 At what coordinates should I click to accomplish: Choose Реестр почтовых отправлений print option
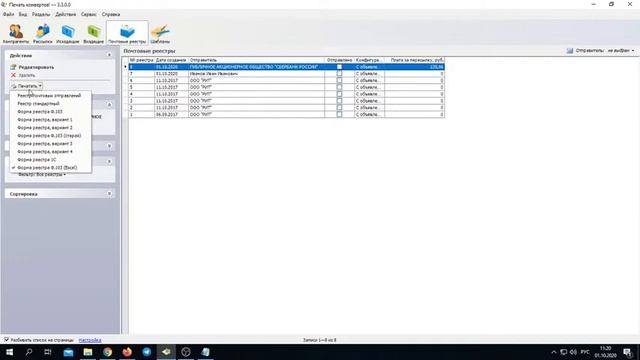click(51, 96)
